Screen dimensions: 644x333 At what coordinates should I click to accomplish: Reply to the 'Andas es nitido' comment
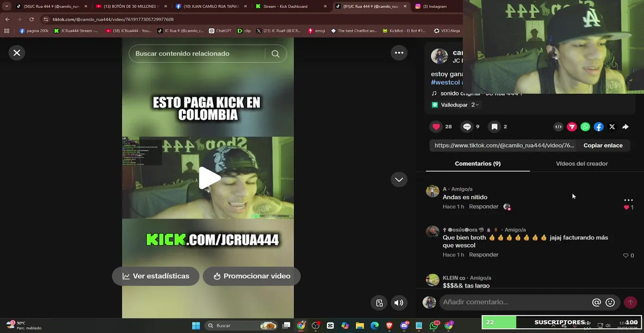tap(483, 207)
